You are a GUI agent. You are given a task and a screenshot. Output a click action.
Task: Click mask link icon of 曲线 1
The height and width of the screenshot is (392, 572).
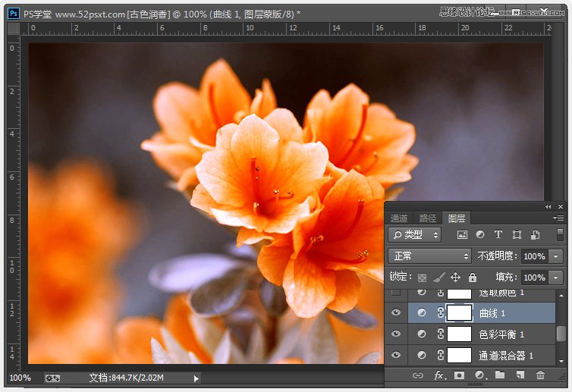[441, 313]
